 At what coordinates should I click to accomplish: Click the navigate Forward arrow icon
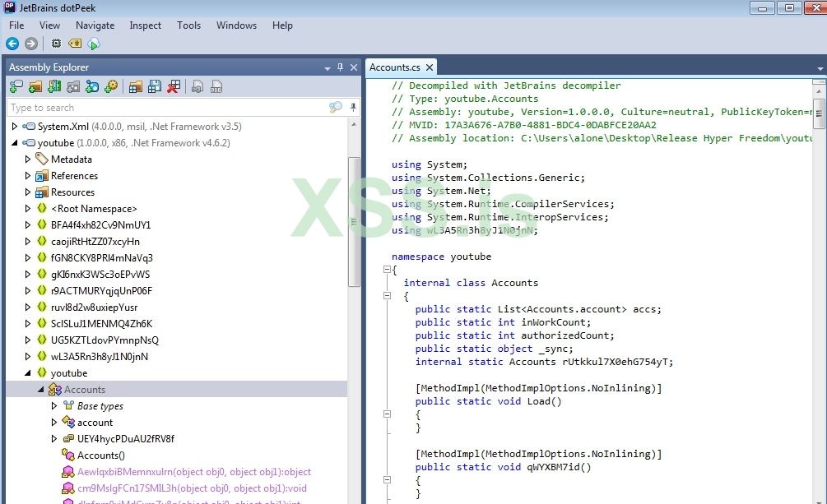(x=31, y=44)
